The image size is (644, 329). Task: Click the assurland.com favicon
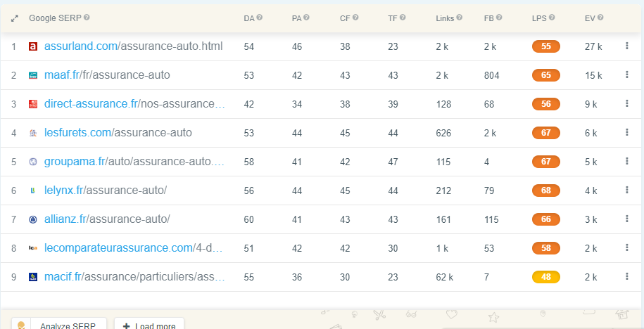click(33, 47)
